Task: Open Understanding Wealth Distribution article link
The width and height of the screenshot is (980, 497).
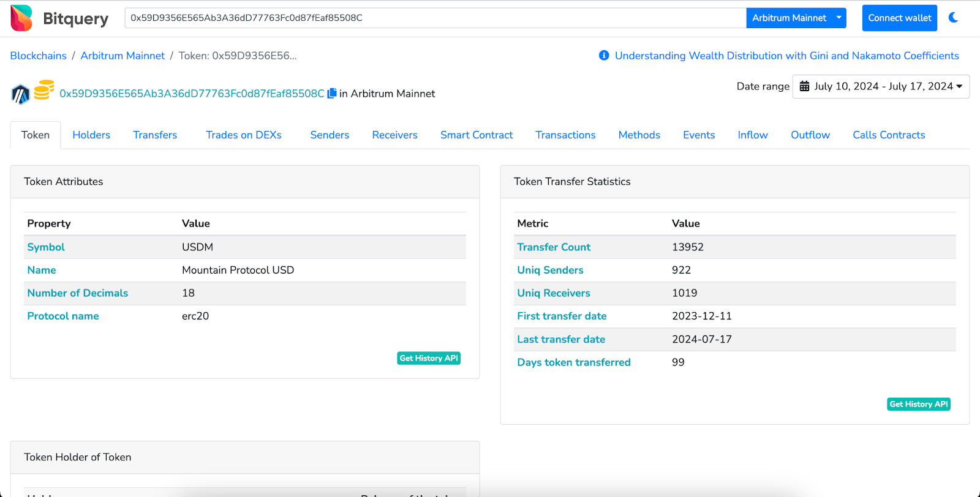Action: pyautogui.click(x=786, y=56)
